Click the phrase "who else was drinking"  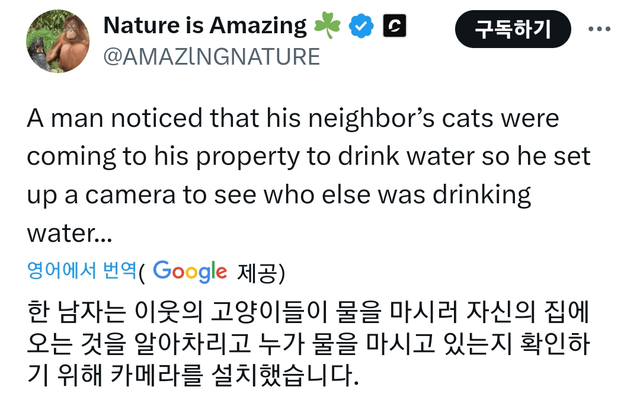tap(430, 195)
